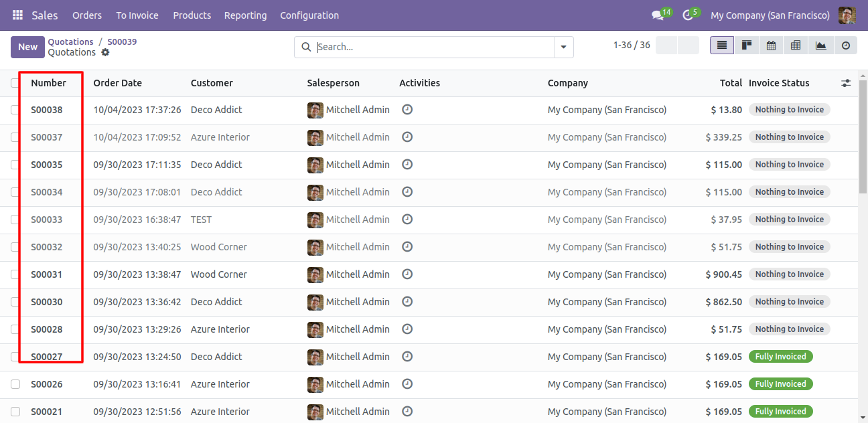Screen dimensions: 868x423
Task: Click Quotations breadcrumb link
Action: pos(70,41)
